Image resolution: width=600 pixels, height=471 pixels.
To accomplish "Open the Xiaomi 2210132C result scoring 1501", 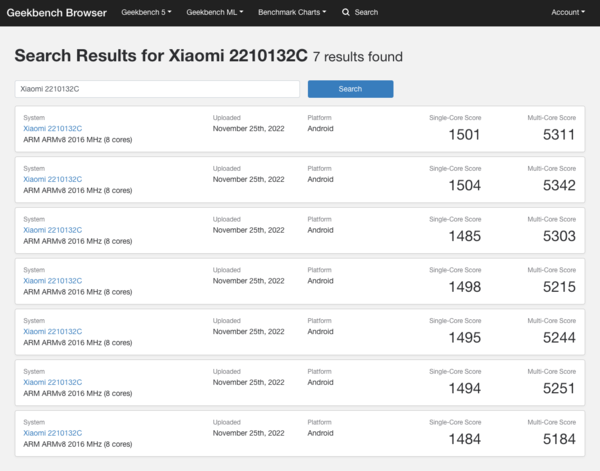I will [x=53, y=129].
